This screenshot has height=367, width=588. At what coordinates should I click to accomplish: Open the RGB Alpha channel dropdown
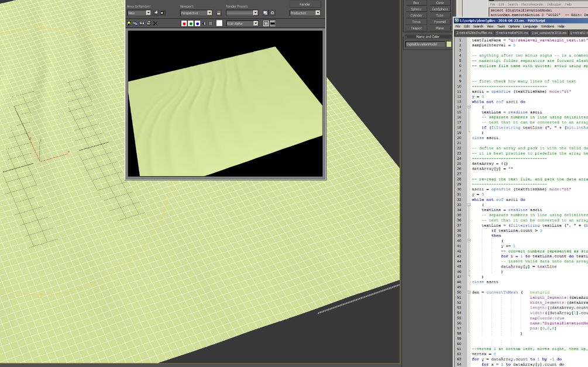(242, 23)
